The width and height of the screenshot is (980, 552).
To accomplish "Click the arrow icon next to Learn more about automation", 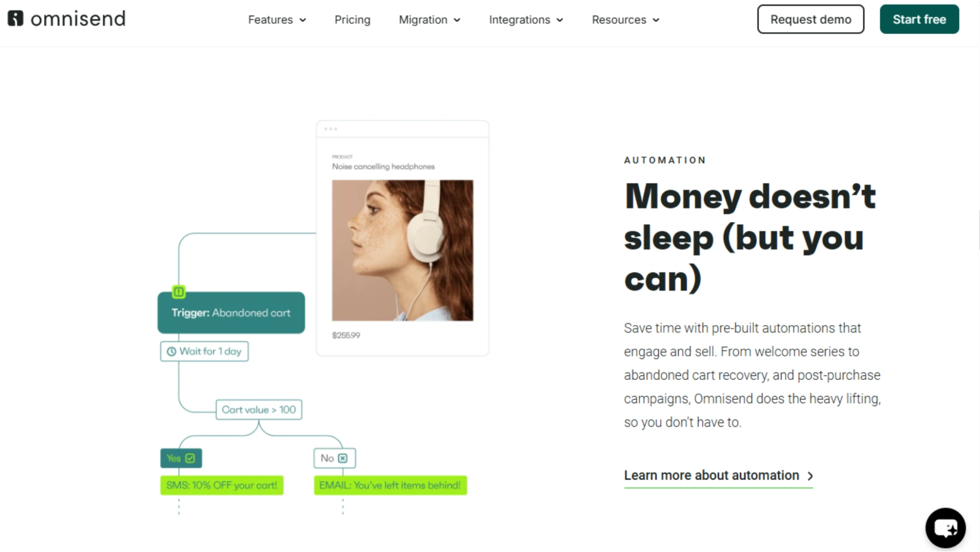I will (x=810, y=476).
